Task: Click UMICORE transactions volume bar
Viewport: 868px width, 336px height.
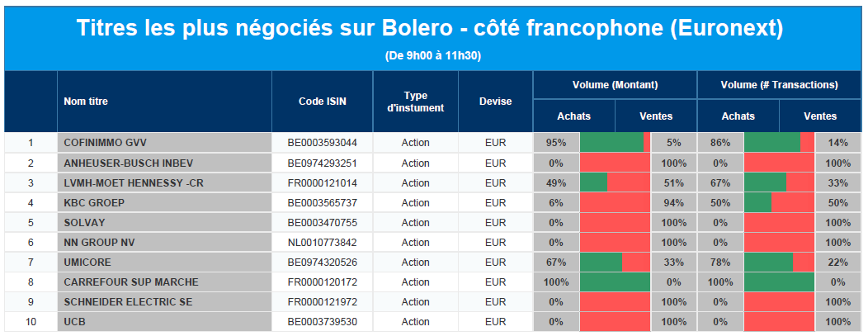Action: click(779, 263)
